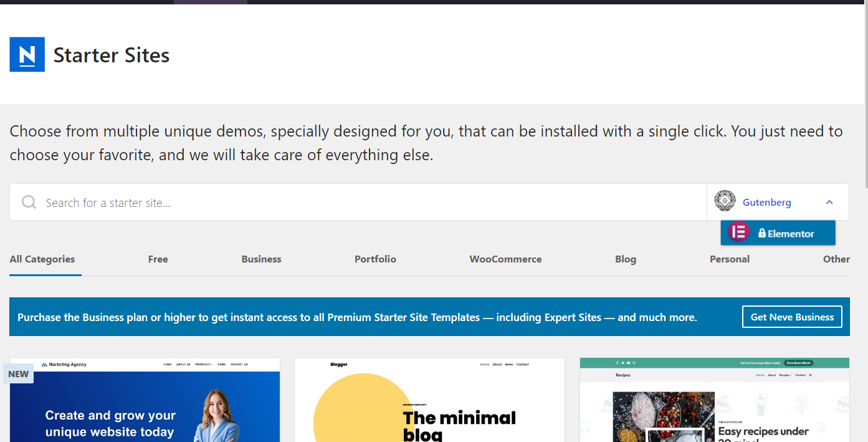868x442 pixels.
Task: Open the Marketing Agency starter site thumbnail
Action: click(145, 400)
